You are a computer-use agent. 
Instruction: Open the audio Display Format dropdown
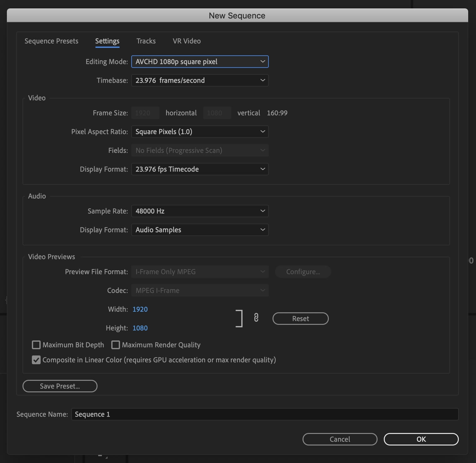pyautogui.click(x=200, y=230)
